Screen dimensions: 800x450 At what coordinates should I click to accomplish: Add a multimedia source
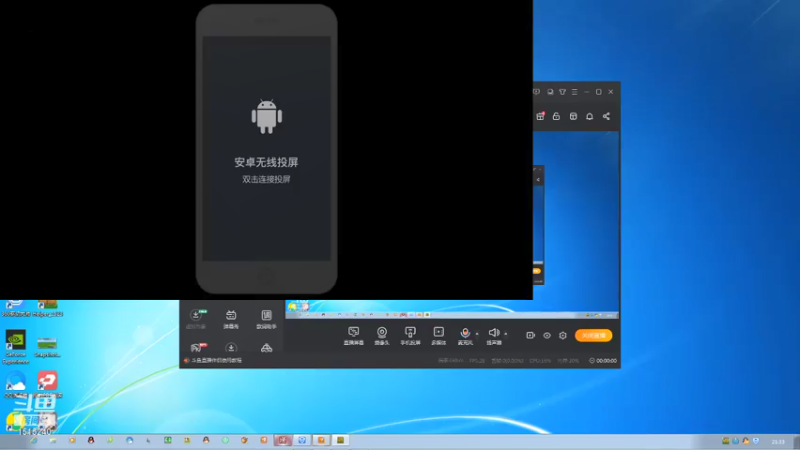pyautogui.click(x=438, y=336)
